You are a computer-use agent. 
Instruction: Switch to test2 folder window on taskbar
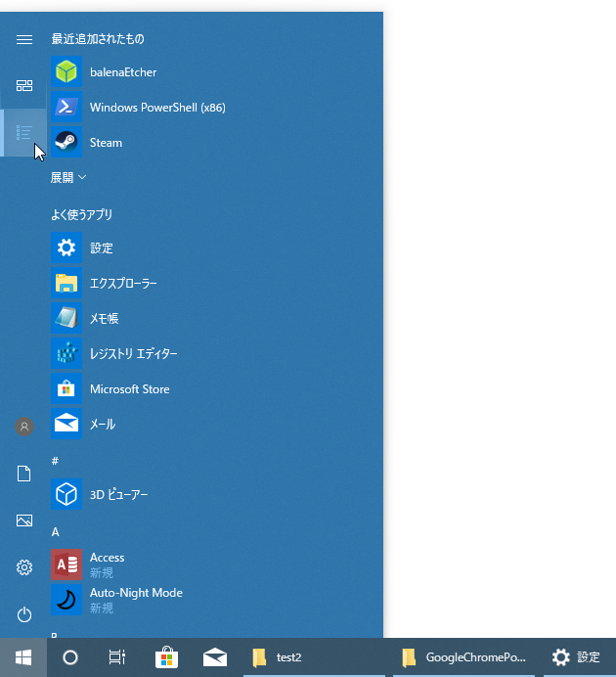tap(314, 657)
